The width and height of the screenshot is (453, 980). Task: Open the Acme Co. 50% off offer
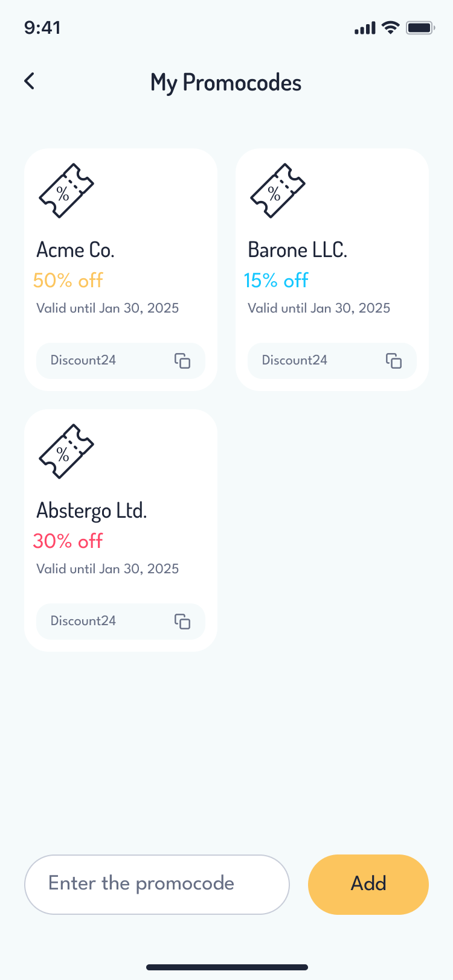click(68, 280)
